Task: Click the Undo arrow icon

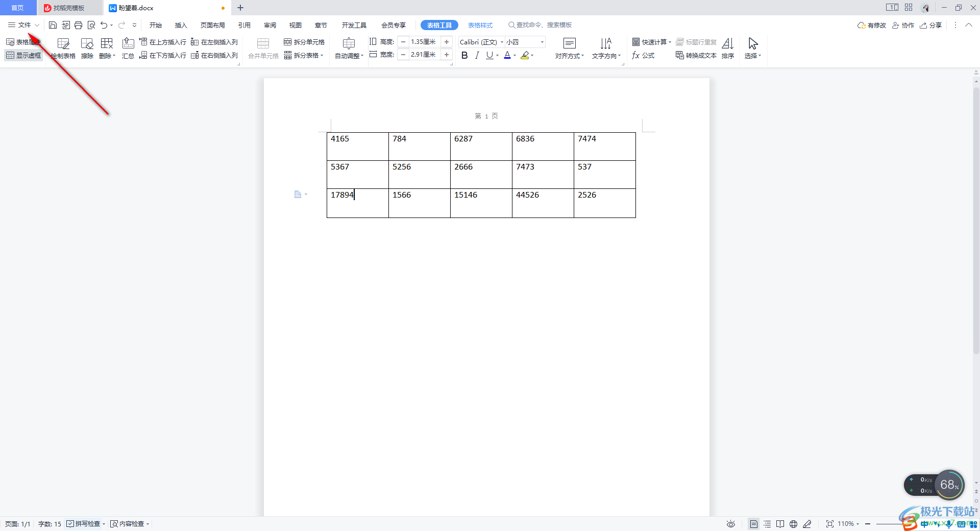Action: click(104, 25)
